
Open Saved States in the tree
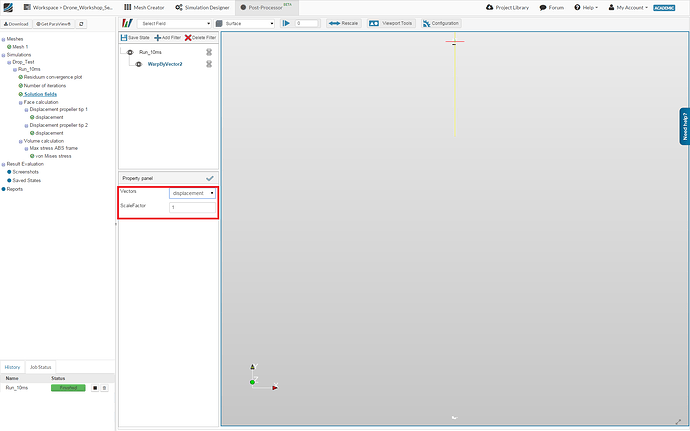pyautogui.click(x=26, y=181)
